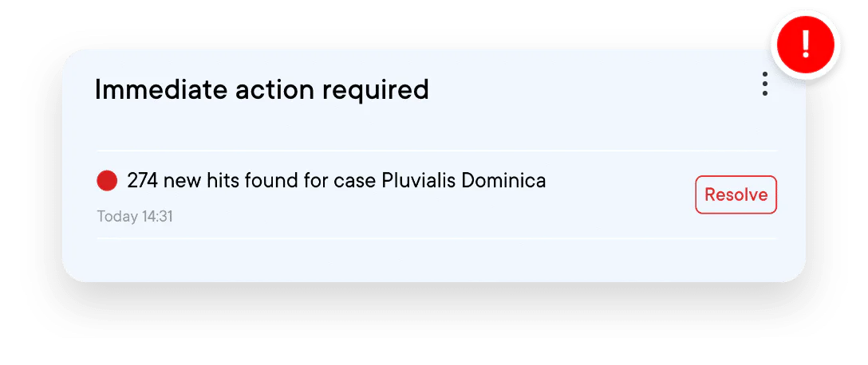Click the red exclamation alert badge
This screenshot has height=365, width=868.
point(805,45)
